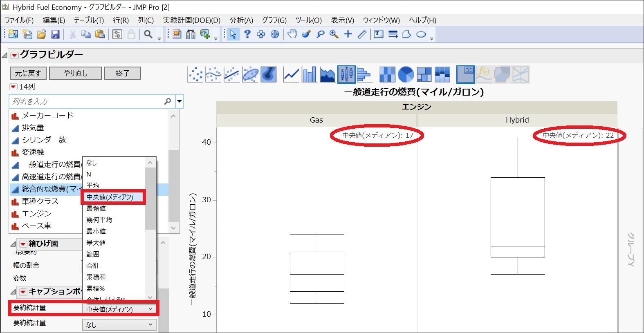Viewport: 644px width, 333px height.
Task: Click the statistic list scroll-up arrow
Action: click(x=150, y=163)
